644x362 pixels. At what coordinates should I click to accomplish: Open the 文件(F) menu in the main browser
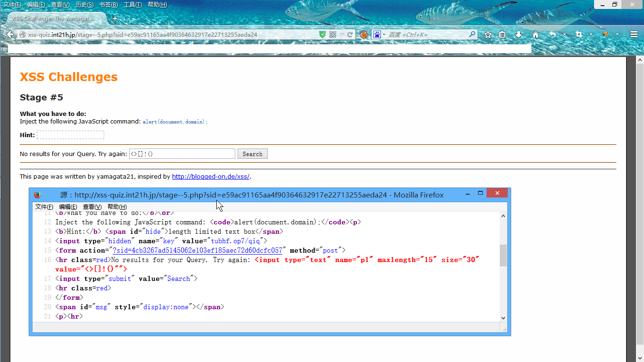(x=12, y=5)
